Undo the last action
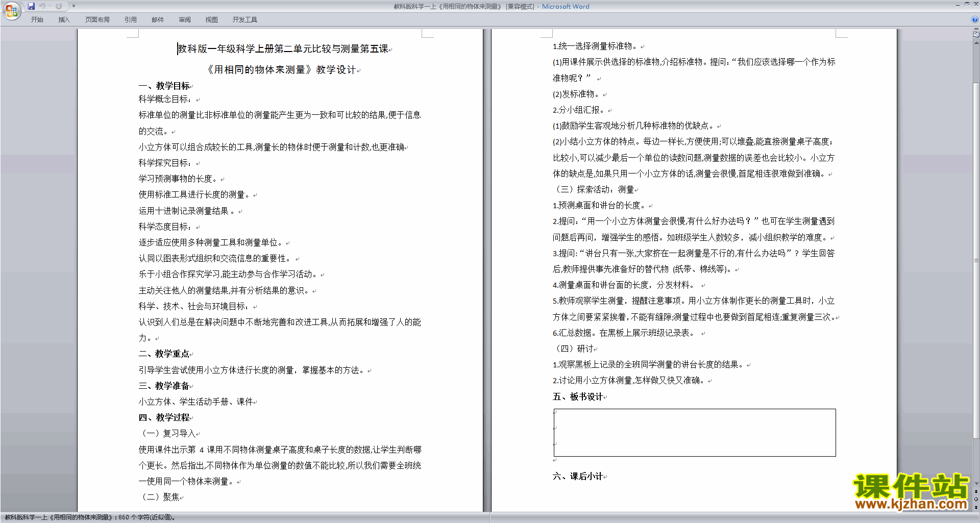This screenshot has height=523, width=980. (42, 6)
